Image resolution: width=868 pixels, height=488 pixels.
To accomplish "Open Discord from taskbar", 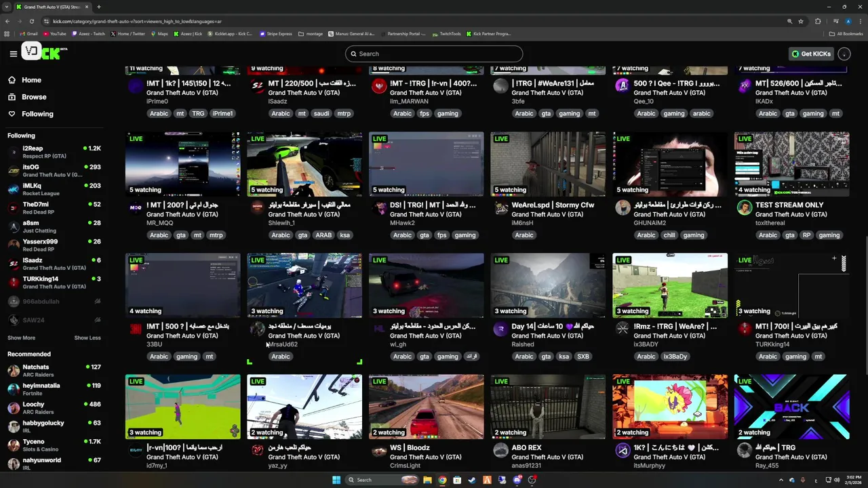I will click(517, 480).
